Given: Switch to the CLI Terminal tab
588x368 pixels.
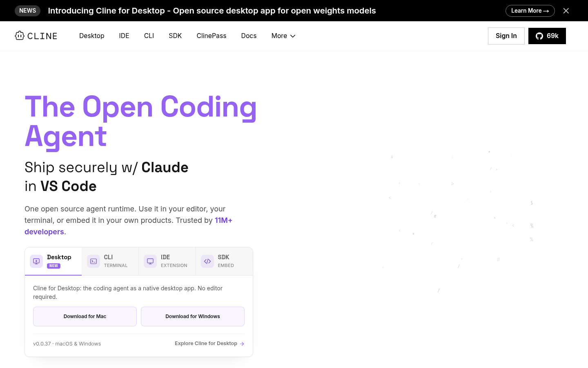Looking at the screenshot, I should click(110, 261).
